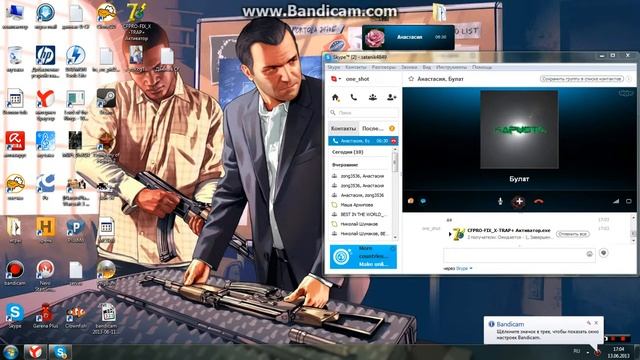Toggle full screen in the call bar
This screenshot has width=640, height=360.
[629, 201]
